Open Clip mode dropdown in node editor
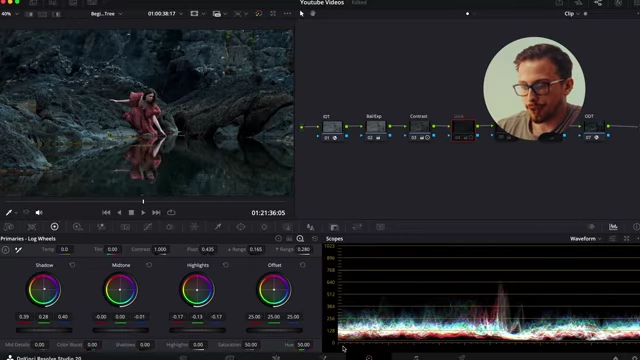 tap(572, 13)
